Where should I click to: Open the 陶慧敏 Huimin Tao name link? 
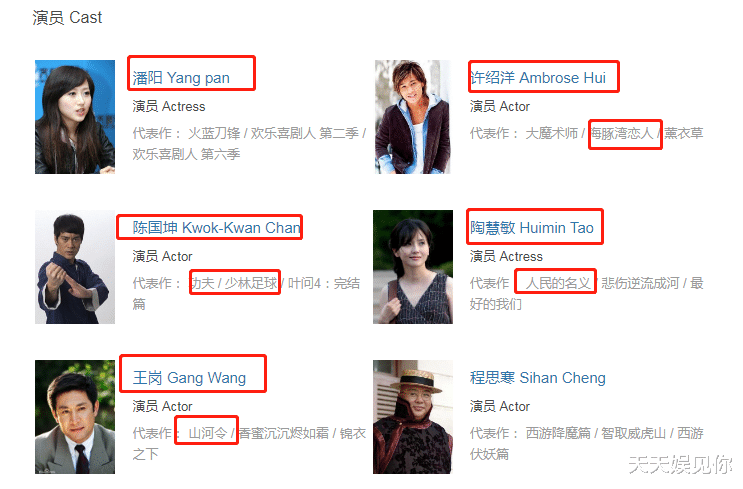(x=532, y=228)
